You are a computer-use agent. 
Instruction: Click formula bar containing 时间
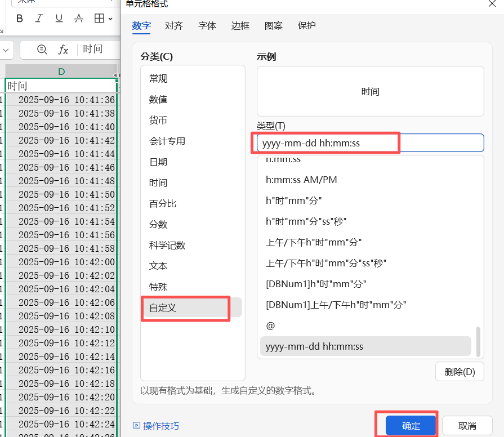pyautogui.click(x=92, y=49)
